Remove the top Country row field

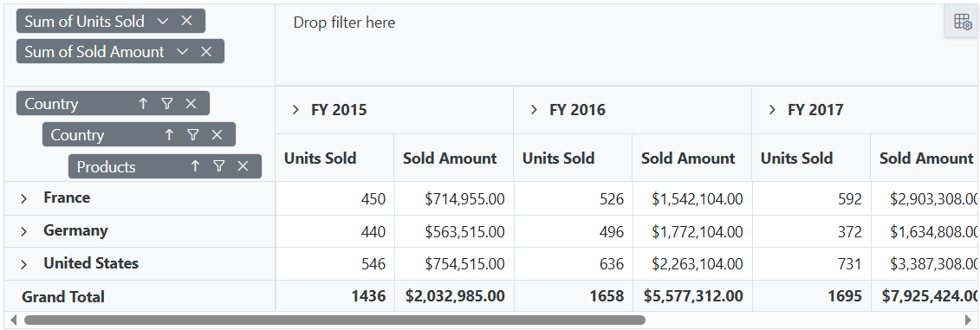(x=191, y=104)
